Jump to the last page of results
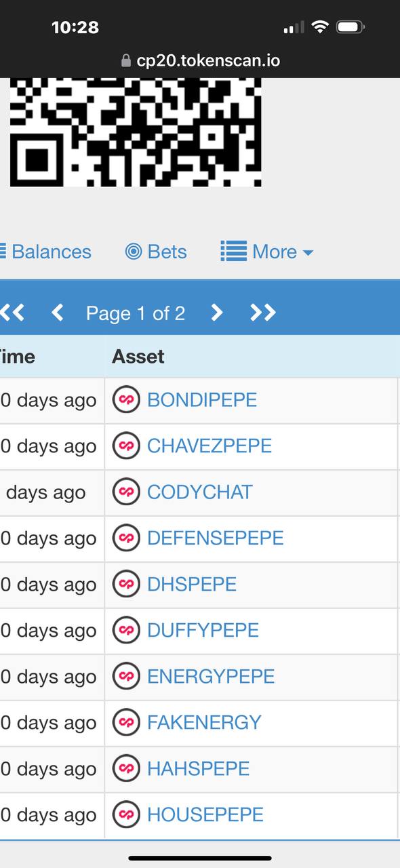The width and height of the screenshot is (400, 868). 262,313
